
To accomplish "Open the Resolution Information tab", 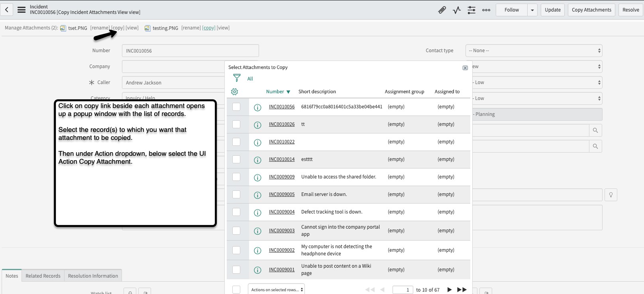I will click(93, 276).
